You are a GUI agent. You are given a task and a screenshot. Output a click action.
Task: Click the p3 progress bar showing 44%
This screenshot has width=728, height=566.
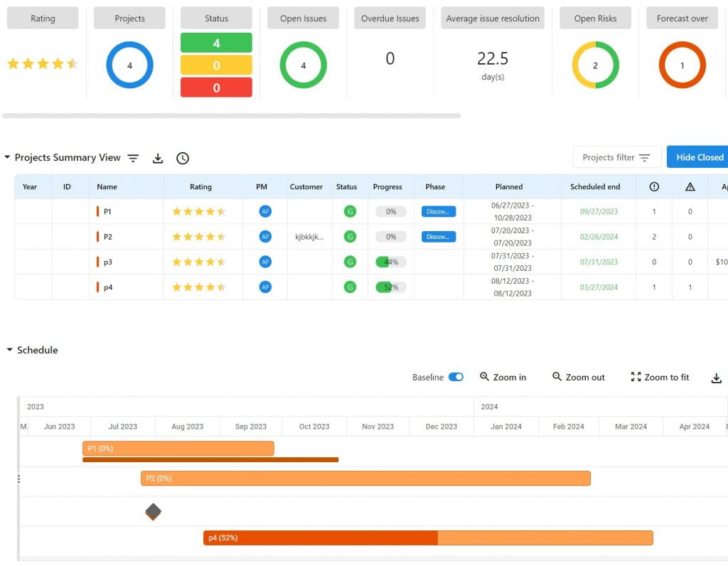point(391,262)
